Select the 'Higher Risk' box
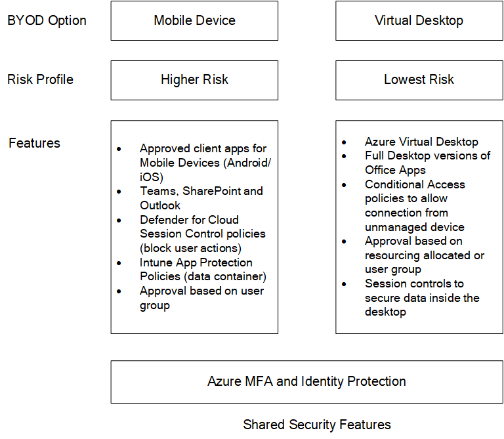This screenshot has width=504, height=439. click(x=194, y=80)
